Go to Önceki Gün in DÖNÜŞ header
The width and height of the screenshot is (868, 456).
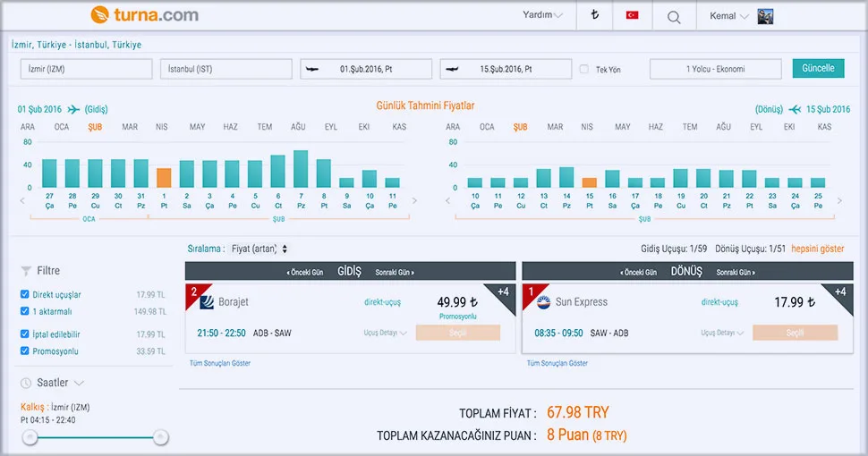(x=638, y=272)
